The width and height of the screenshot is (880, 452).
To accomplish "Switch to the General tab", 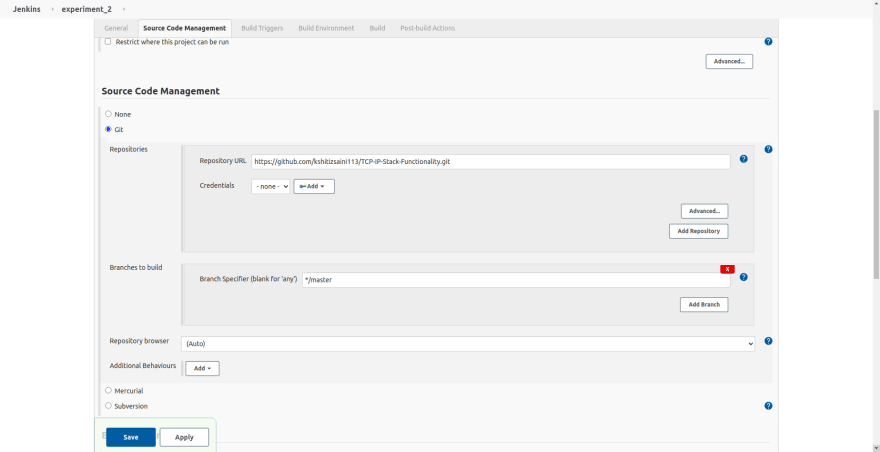I will click(x=116, y=28).
